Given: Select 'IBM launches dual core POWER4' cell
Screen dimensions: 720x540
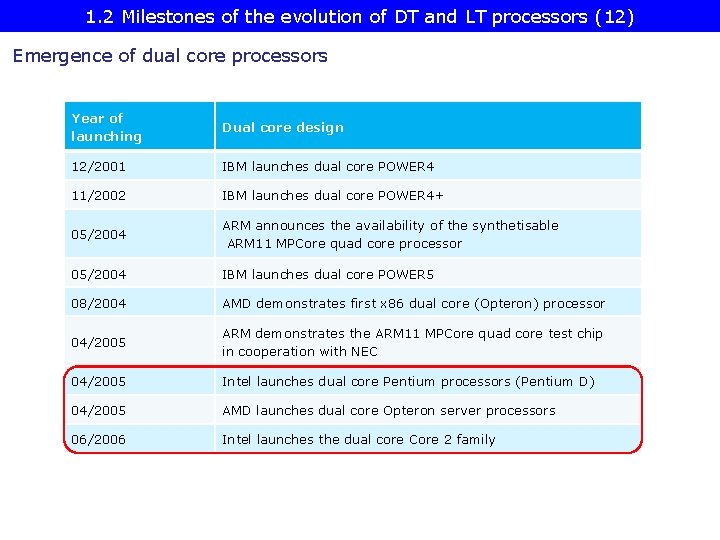Looking at the screenshot, I should coord(428,166).
